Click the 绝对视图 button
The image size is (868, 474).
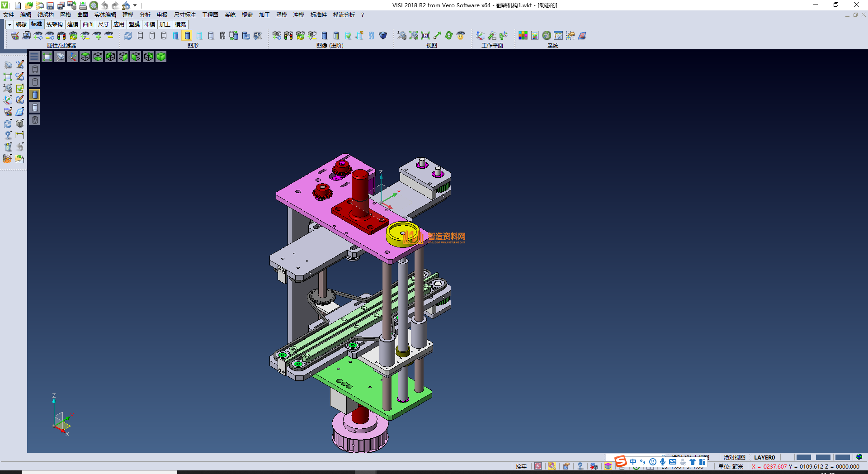(x=735, y=457)
